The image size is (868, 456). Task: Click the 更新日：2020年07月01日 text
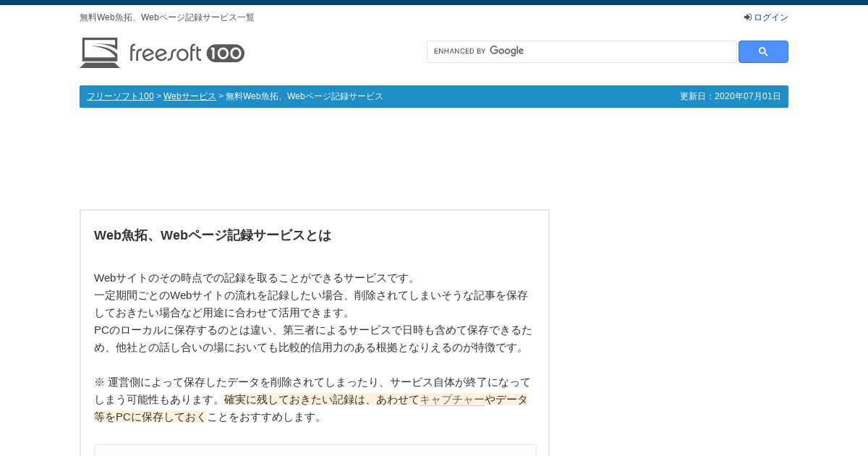coord(731,96)
